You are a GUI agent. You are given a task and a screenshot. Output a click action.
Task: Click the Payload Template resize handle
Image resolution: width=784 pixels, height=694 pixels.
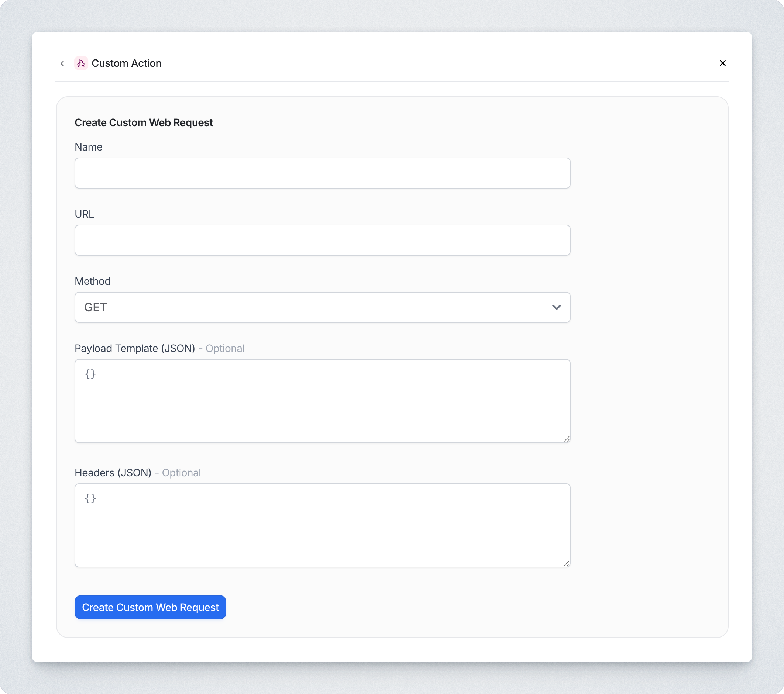click(567, 439)
